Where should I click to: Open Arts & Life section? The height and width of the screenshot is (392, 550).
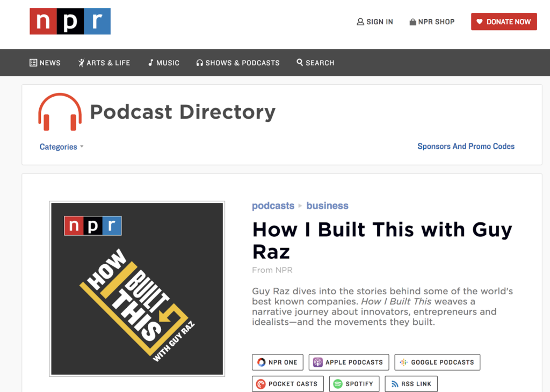tap(104, 62)
